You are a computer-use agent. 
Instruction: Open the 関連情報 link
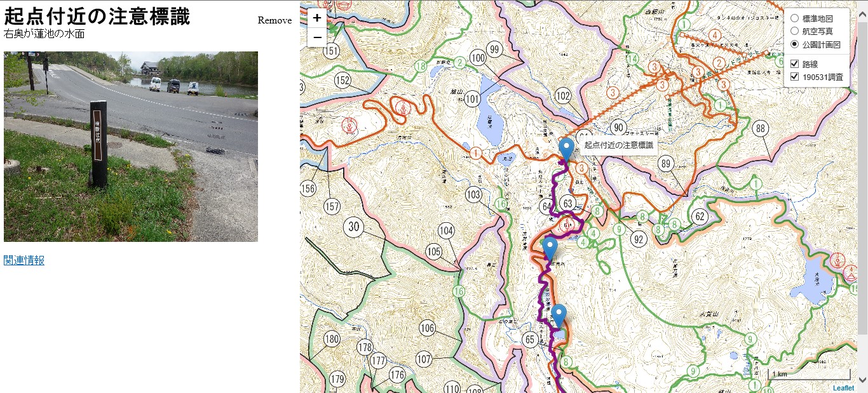tap(24, 260)
